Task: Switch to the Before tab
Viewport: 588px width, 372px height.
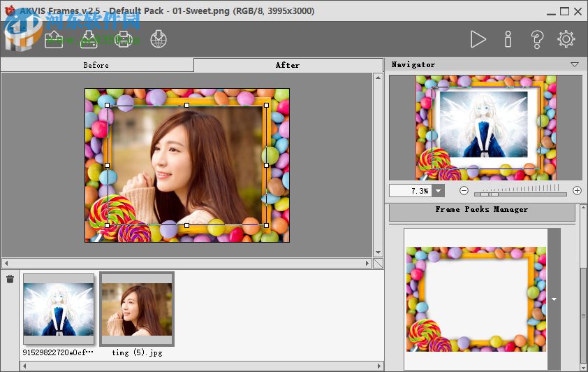Action: [96, 65]
